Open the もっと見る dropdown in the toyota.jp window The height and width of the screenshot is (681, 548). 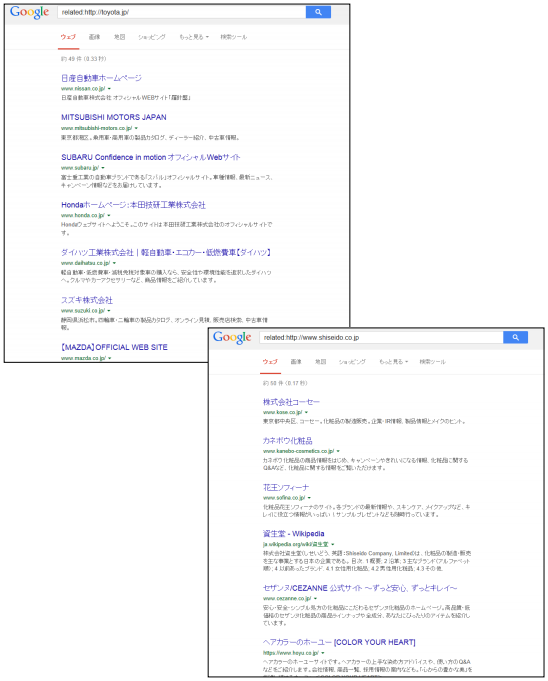pos(194,37)
